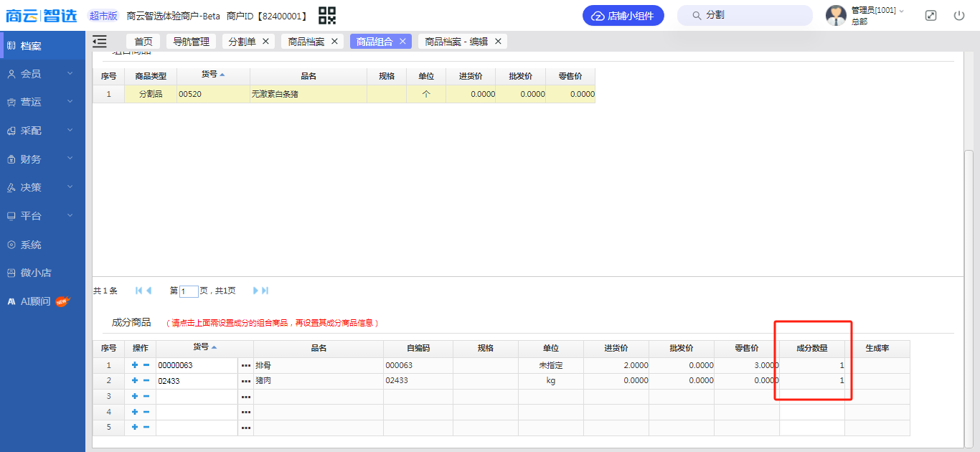
Task: Remove component row 5 with minus icon
Action: [146, 427]
